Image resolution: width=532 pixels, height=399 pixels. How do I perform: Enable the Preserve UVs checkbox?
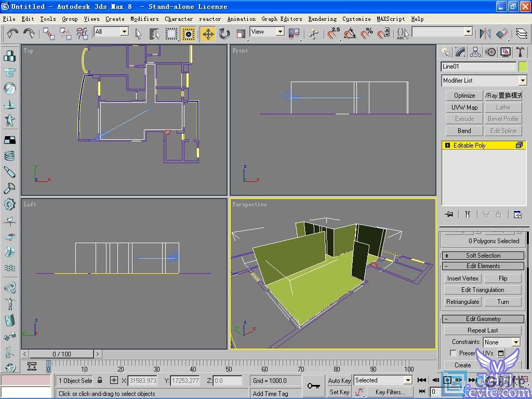click(453, 353)
